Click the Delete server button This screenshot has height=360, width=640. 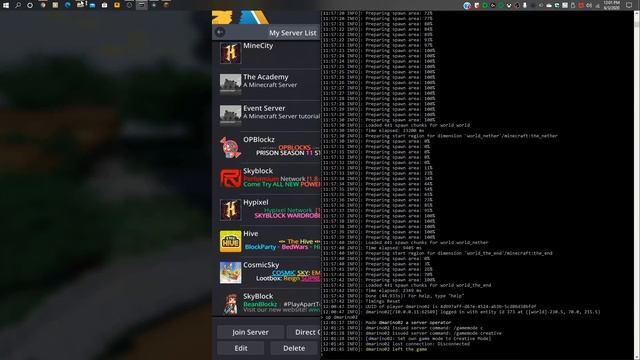pos(294,348)
